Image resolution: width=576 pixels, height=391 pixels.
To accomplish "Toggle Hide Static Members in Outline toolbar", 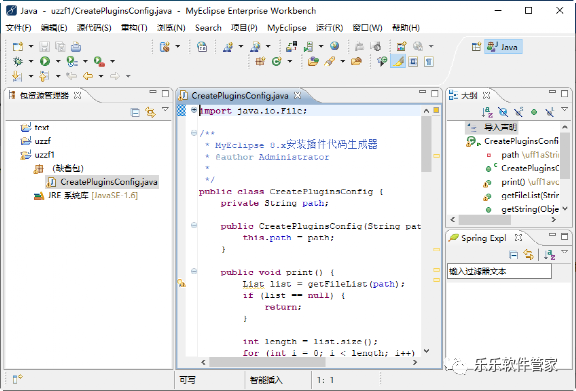I will tap(518, 112).
